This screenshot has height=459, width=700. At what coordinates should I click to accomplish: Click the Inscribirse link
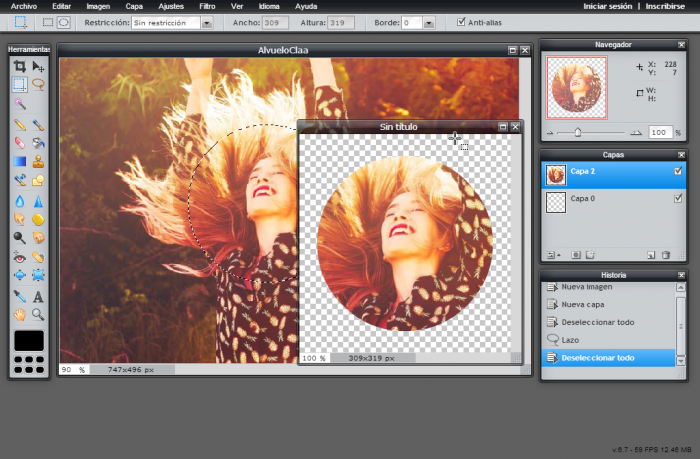pos(666,6)
